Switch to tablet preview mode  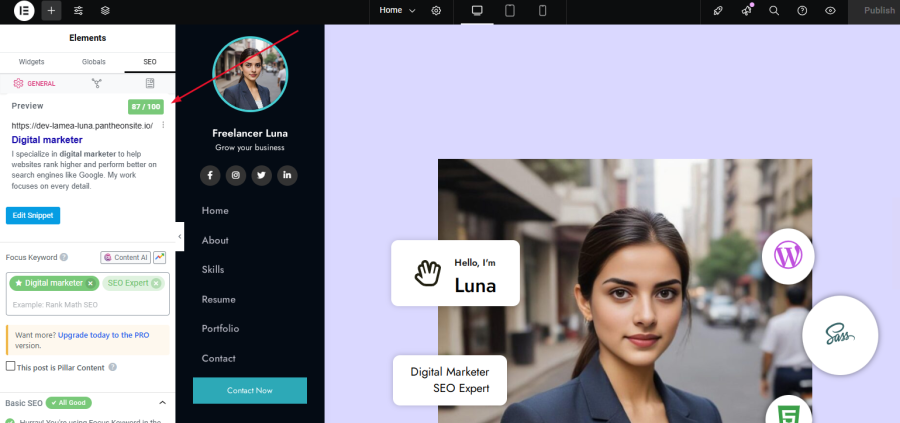(x=510, y=10)
